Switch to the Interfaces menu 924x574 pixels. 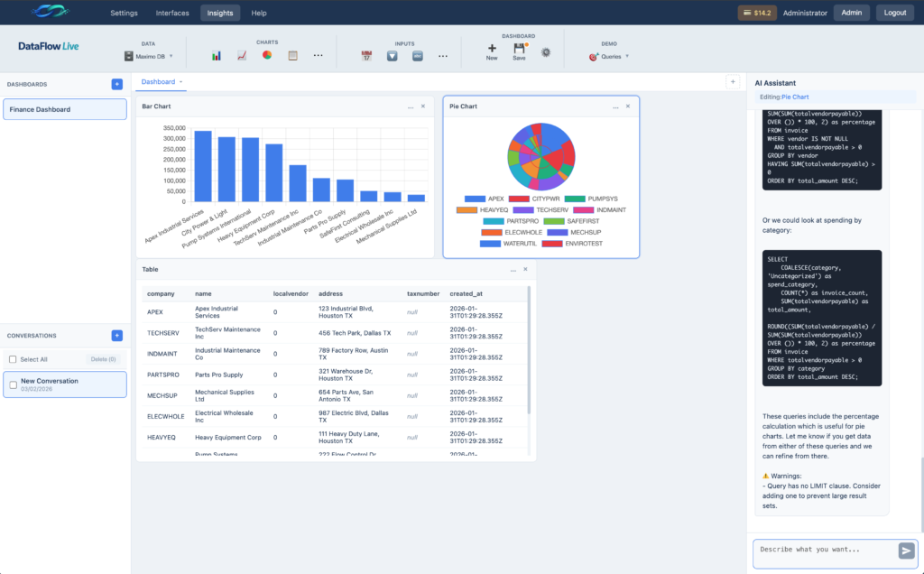171,13
